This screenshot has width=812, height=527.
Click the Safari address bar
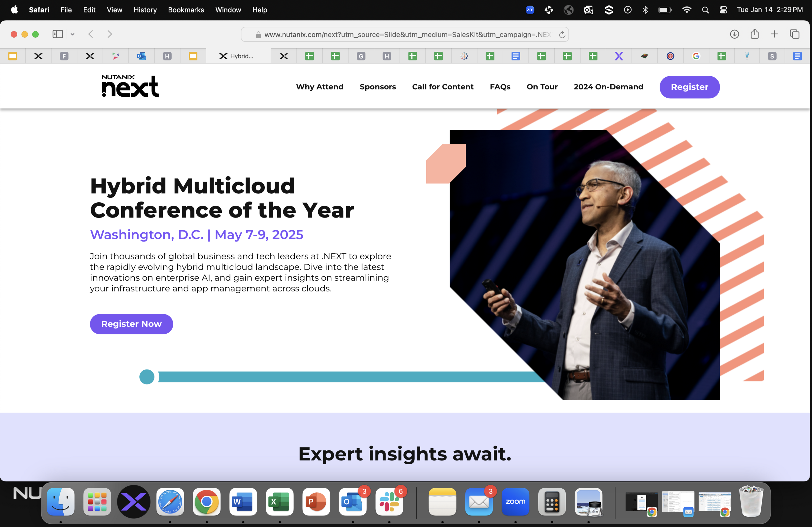(405, 34)
